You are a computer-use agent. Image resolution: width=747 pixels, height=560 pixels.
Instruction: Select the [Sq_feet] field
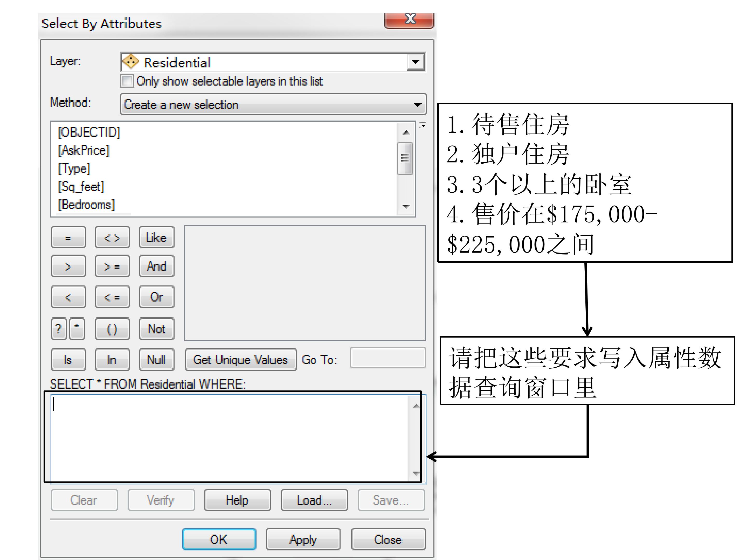81,186
